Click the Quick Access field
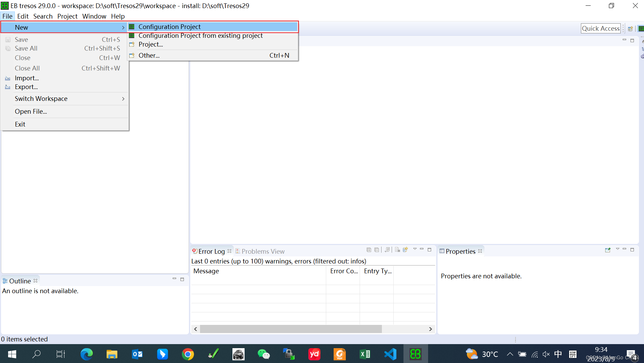 [600, 28]
